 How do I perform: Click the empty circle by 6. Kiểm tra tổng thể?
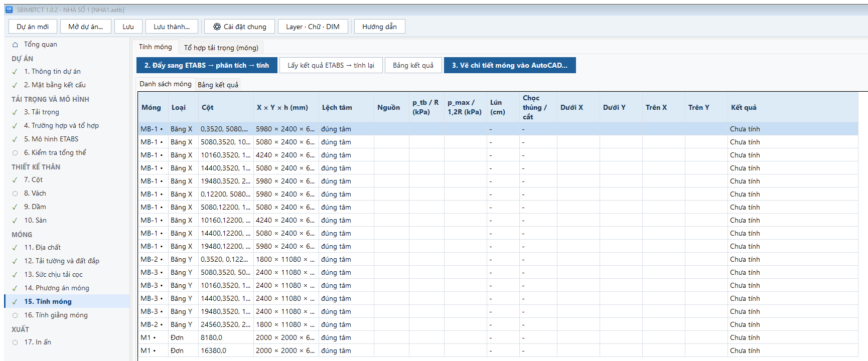15,153
